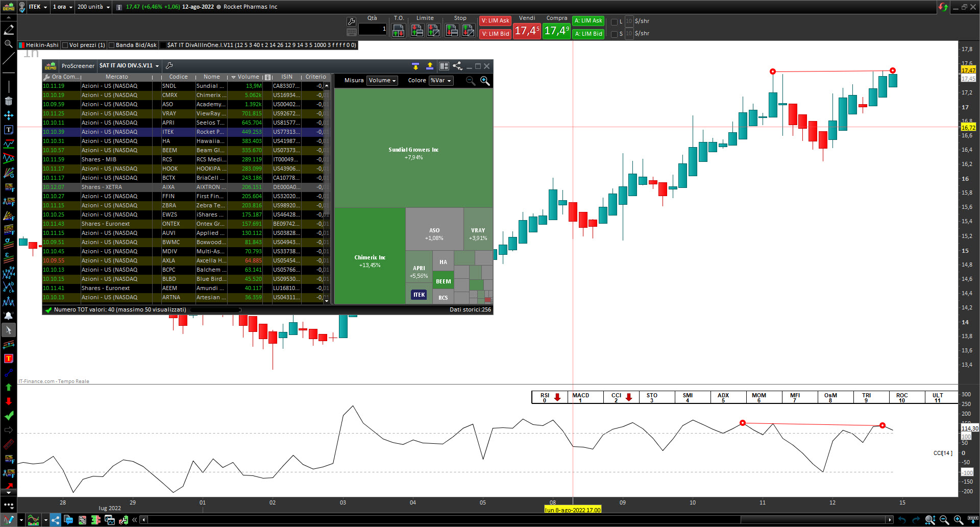Image resolution: width=980 pixels, height=527 pixels.
Task: Select the ROC indicator tab
Action: pos(907,397)
